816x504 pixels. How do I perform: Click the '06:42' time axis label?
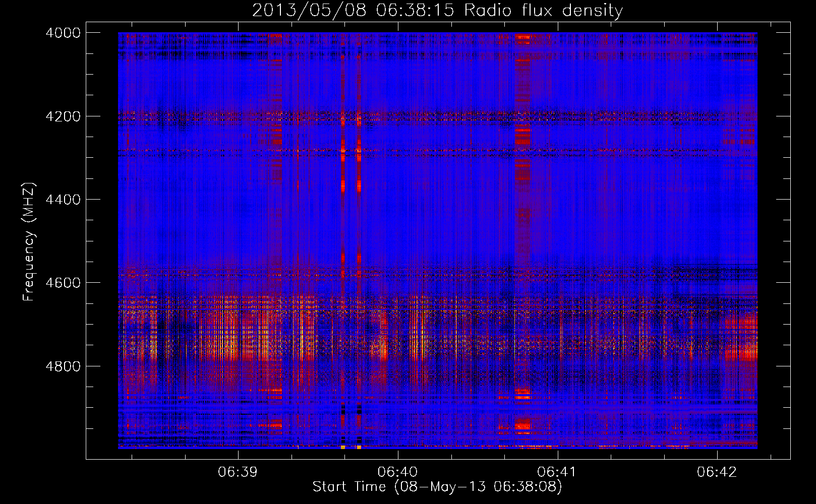pyautogui.click(x=717, y=472)
